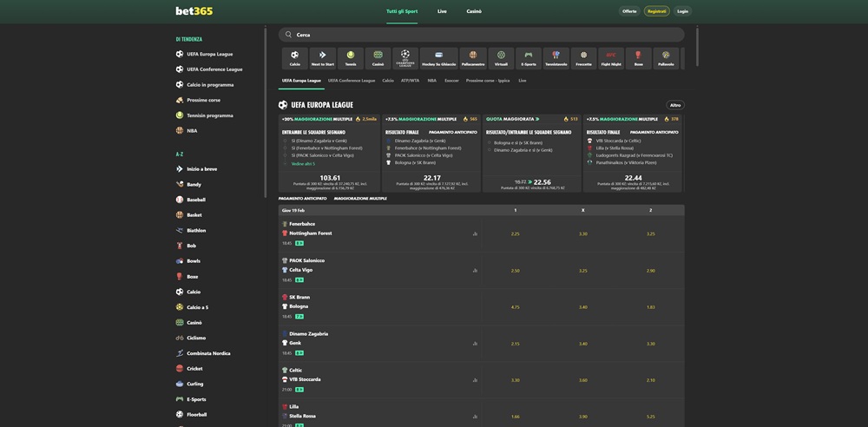Screen dimensions: 868x427
Task: Select the Pallavolo tile
Action: pyautogui.click(x=666, y=58)
